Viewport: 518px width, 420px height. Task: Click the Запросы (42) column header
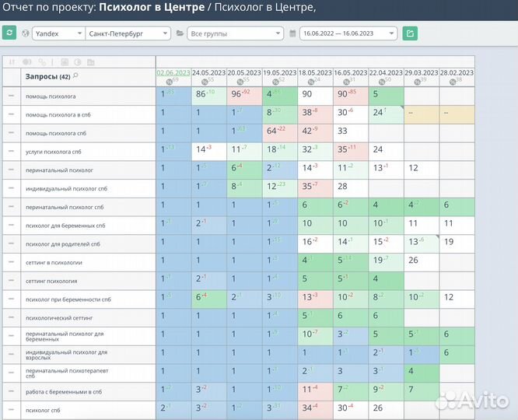(47, 76)
